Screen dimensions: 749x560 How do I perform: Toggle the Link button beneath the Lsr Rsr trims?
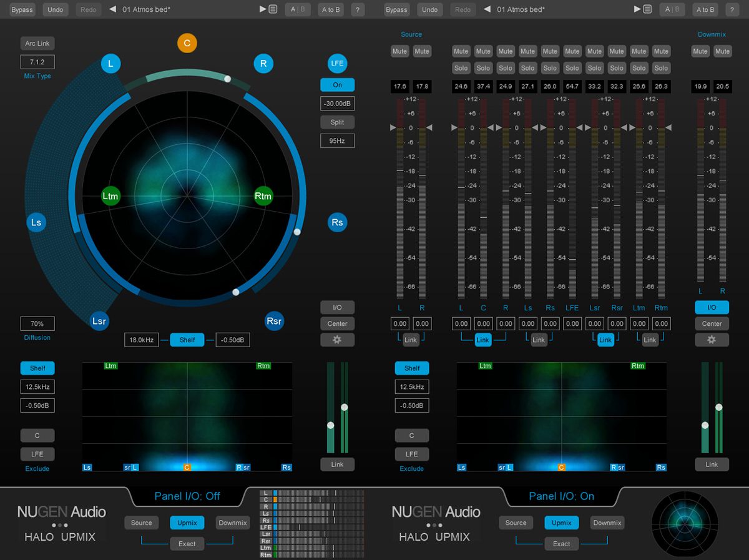tap(605, 340)
